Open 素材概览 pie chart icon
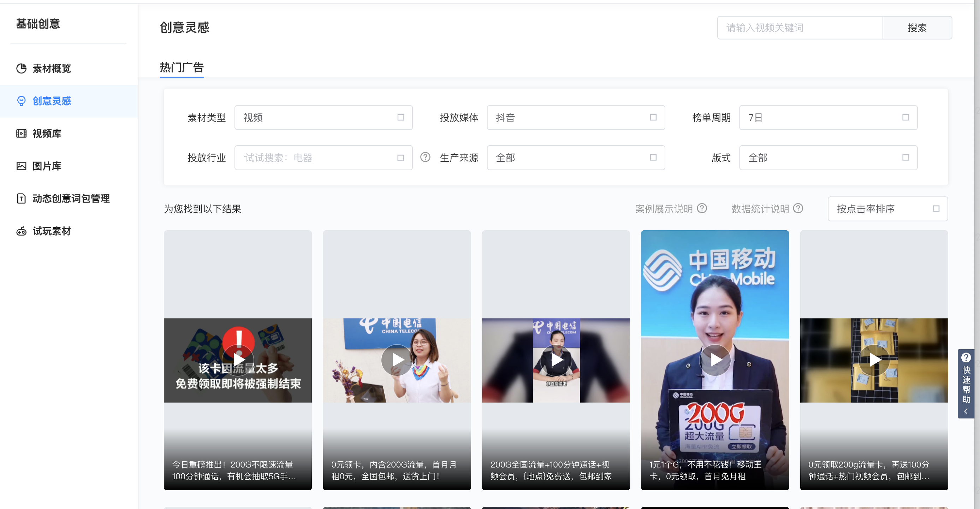The image size is (980, 509). 21,69
